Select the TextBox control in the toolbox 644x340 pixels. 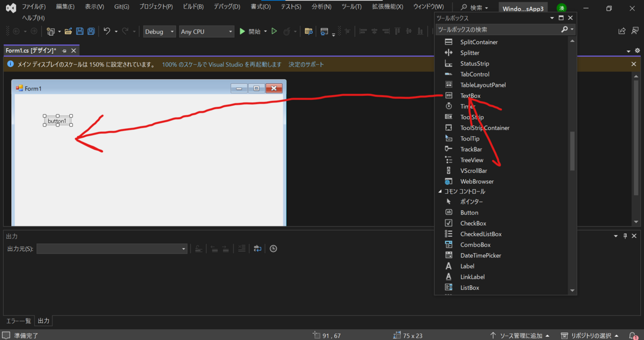(470, 95)
